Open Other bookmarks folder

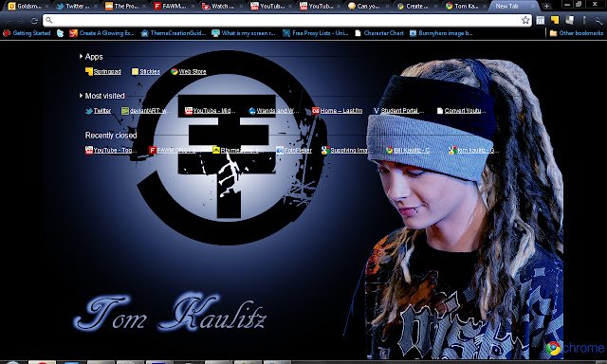[577, 33]
